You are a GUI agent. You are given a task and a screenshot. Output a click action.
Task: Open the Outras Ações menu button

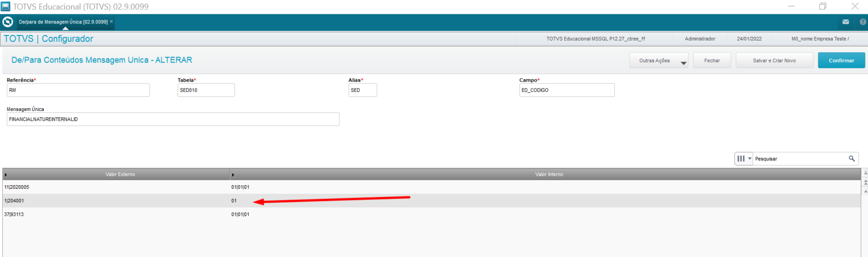[659, 60]
